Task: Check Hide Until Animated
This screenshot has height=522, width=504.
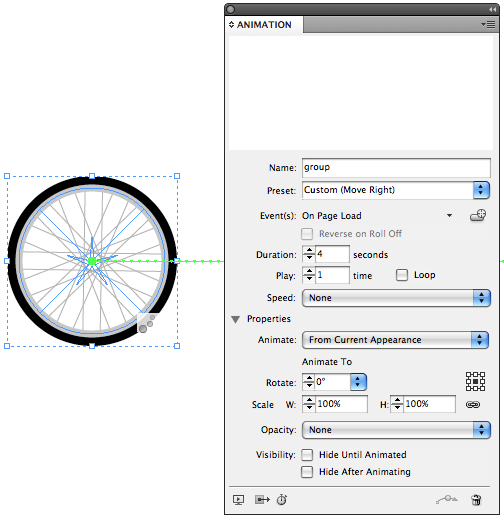Action: [x=307, y=455]
